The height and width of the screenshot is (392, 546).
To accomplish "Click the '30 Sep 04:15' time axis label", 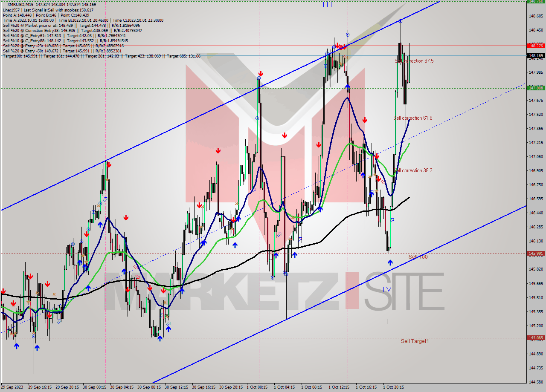I will point(122,387).
